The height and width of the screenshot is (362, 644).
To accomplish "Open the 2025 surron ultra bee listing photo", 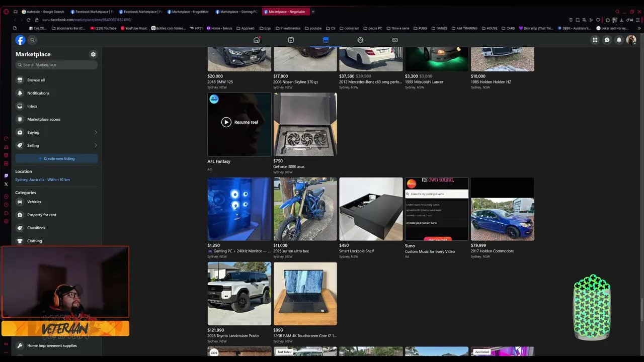I will (x=305, y=209).
